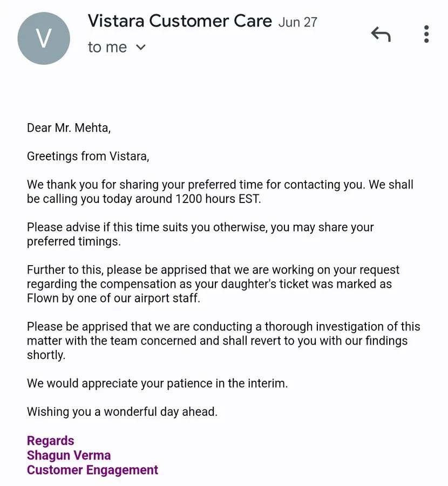This screenshot has width=448, height=486.
Task: Open the three-dot more options menu
Action: tap(426, 34)
